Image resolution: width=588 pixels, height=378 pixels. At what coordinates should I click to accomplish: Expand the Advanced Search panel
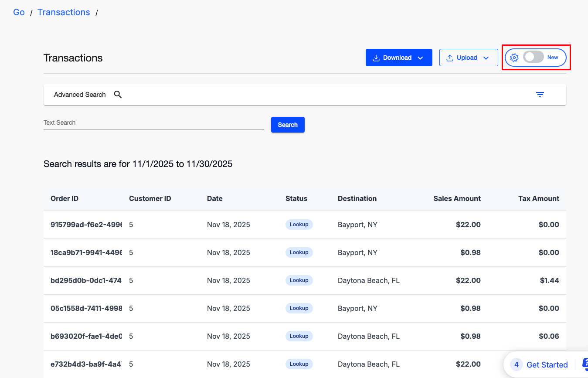[80, 95]
